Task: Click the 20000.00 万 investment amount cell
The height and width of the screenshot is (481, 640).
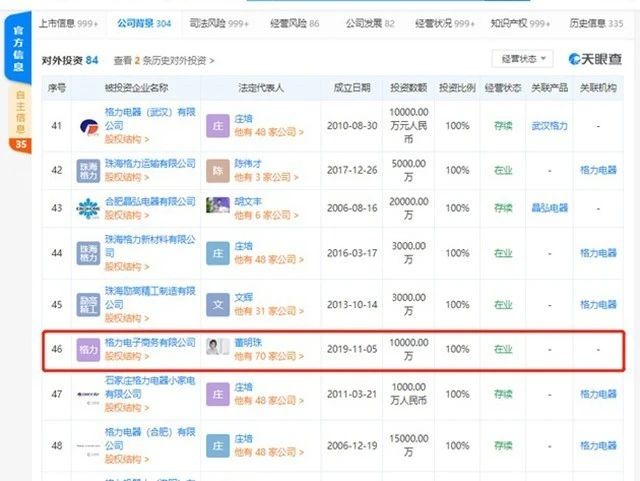Action: (x=409, y=208)
